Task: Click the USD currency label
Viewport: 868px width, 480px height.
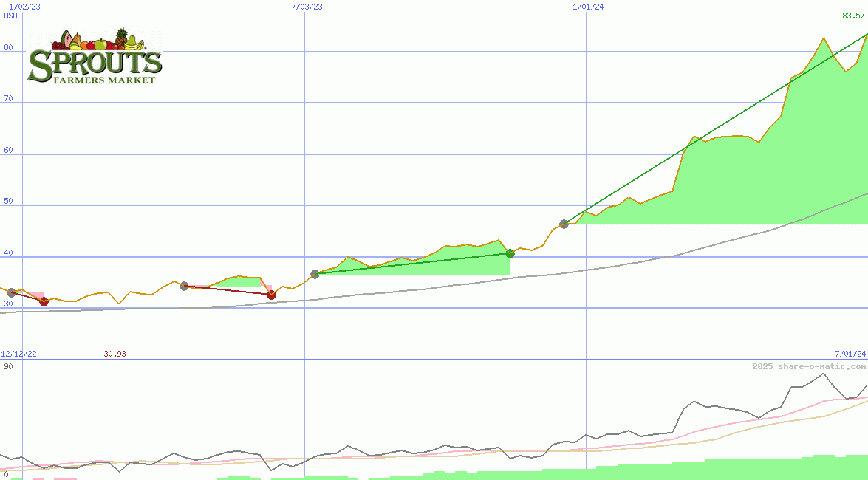Action: click(11, 16)
